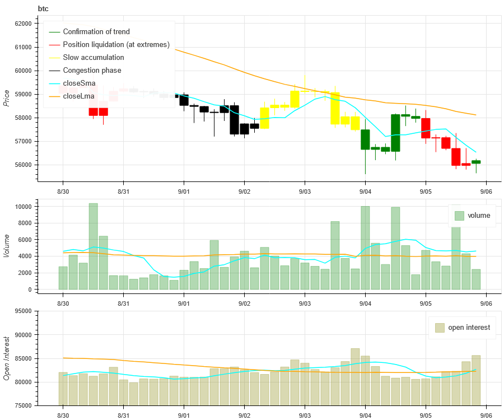The width and height of the screenshot is (504, 420).
Task: Click the tallest open interest bar before 9/04
Action: point(355,377)
